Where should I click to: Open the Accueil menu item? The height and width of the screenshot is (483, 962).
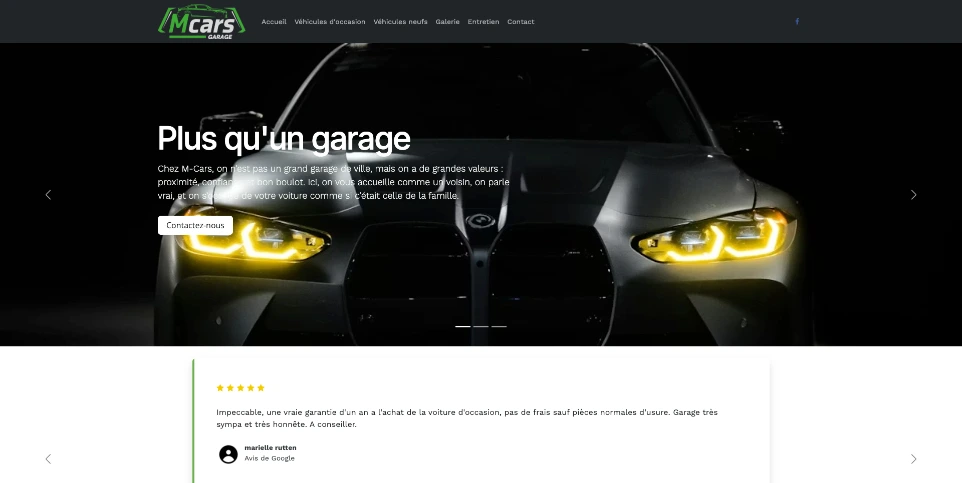pos(274,21)
